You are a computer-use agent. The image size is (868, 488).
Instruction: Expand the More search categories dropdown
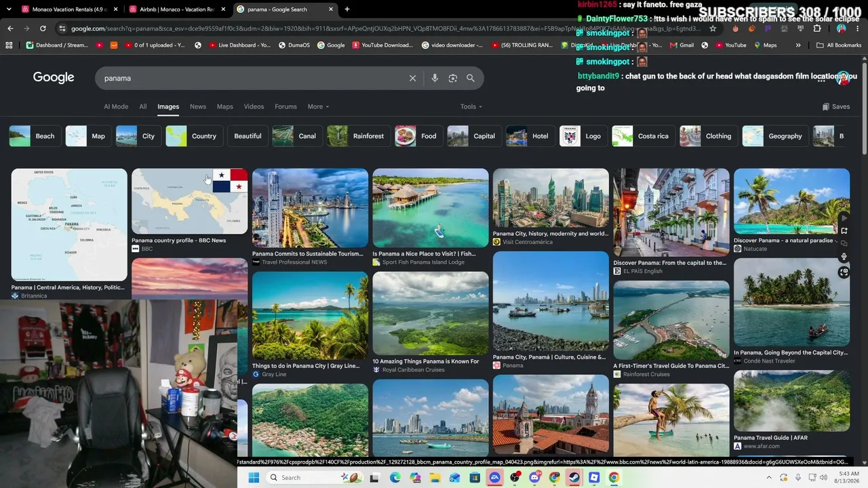point(318,106)
